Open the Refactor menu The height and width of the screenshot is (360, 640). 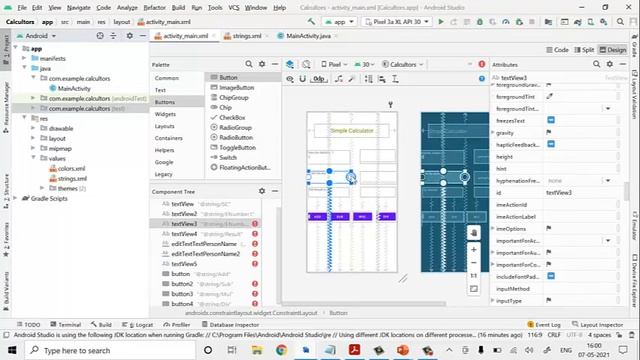(x=155, y=7)
